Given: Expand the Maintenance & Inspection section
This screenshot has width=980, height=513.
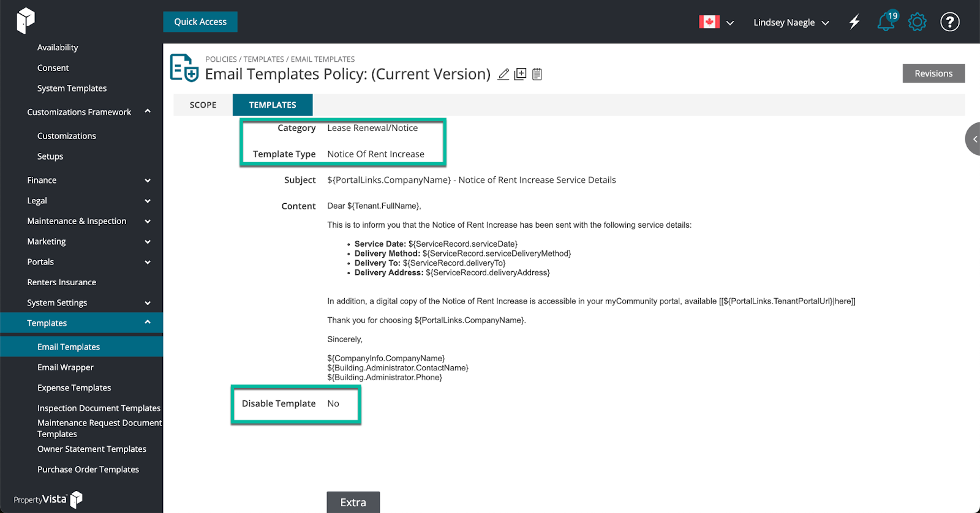Looking at the screenshot, I should [x=148, y=222].
